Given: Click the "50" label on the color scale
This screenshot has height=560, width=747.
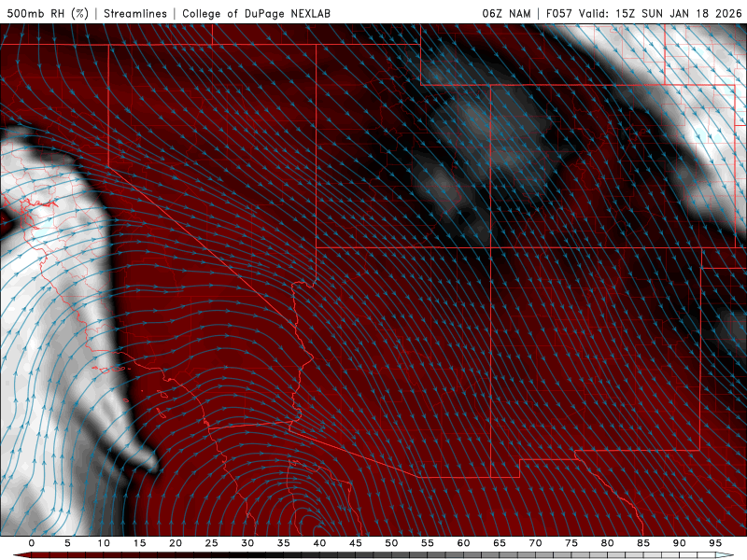Looking at the screenshot, I should coord(391,543).
